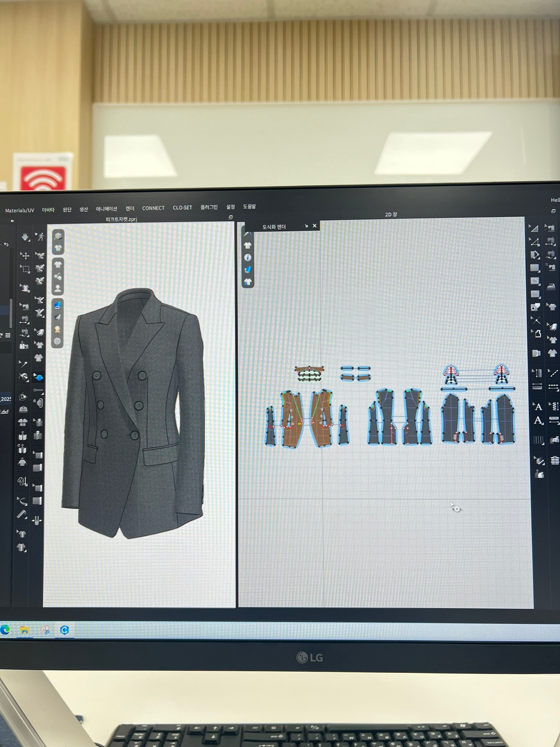Open the 아바타 menu
This screenshot has width=560, height=747.
(48, 210)
